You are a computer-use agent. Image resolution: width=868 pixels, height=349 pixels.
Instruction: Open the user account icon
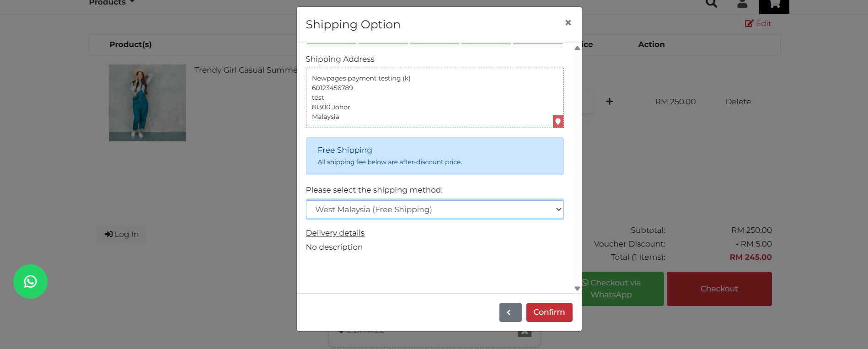[x=742, y=4]
